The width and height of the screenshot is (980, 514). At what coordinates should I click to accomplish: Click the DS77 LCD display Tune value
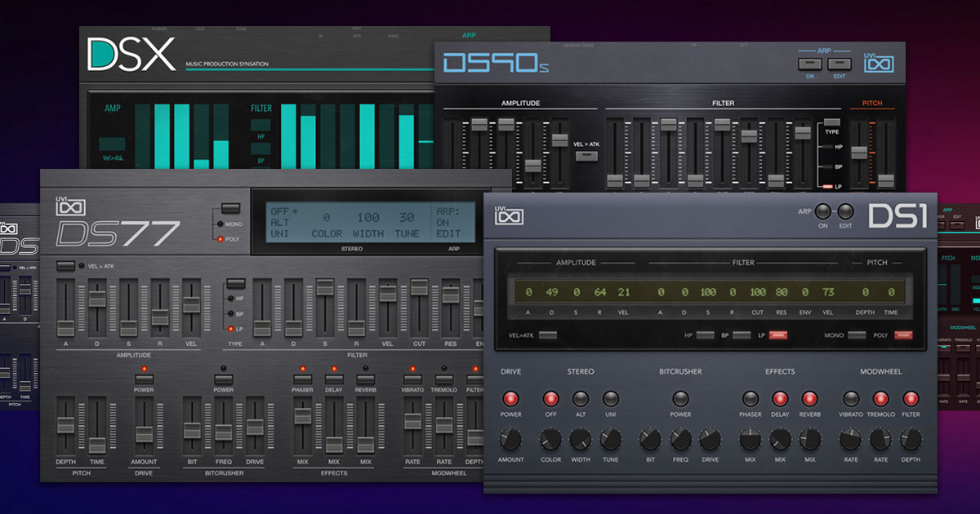407,218
